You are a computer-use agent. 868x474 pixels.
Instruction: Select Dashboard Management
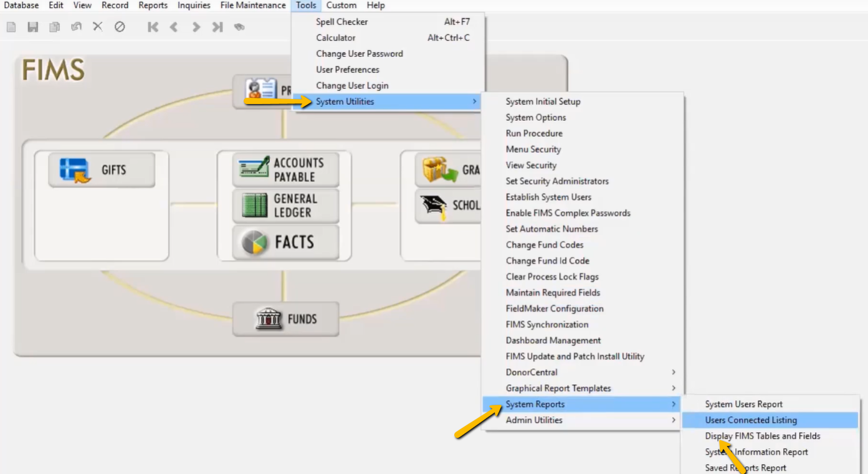pos(583,341)
